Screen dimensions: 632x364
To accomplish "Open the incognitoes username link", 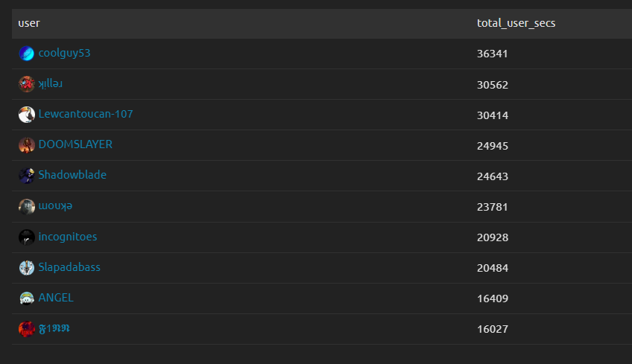I will click(68, 237).
